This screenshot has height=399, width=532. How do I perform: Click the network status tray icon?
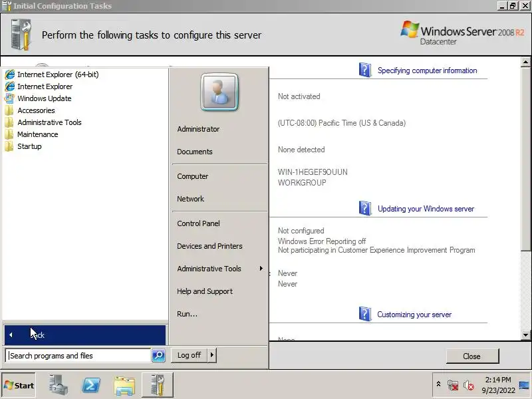pos(453,385)
